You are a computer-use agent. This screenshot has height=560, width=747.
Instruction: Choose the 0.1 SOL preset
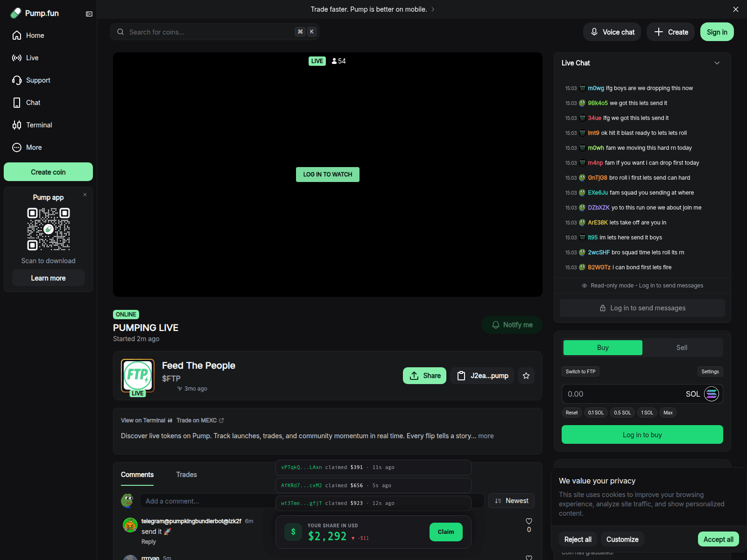click(596, 413)
